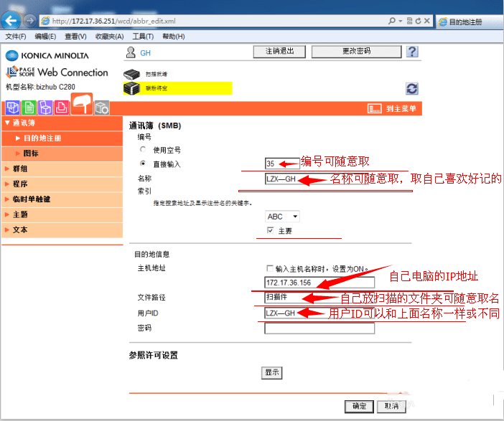This screenshot has height=421, width=504.
Task: Click the compatibility view icon
Action: [409, 21]
